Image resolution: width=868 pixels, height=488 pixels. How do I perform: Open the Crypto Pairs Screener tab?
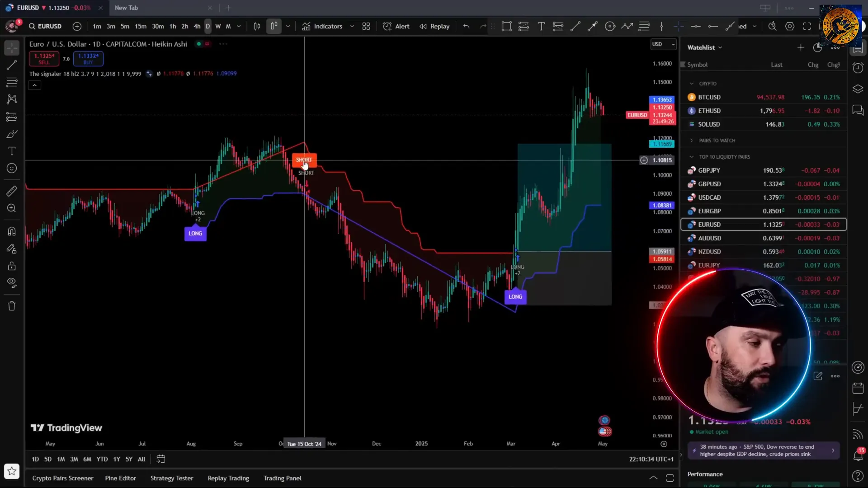[x=63, y=478]
